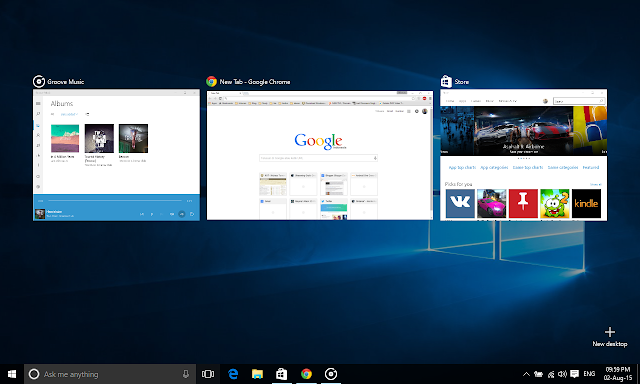Open the 'Game top charts' link in Store
Image resolution: width=640 pixels, height=384 pixels.
pyautogui.click(x=528, y=167)
